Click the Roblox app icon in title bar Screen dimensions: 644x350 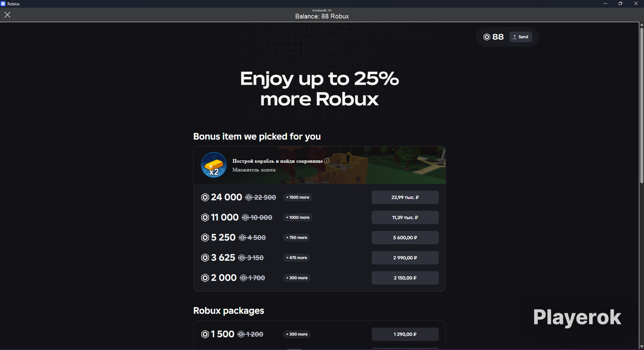click(x=3, y=4)
